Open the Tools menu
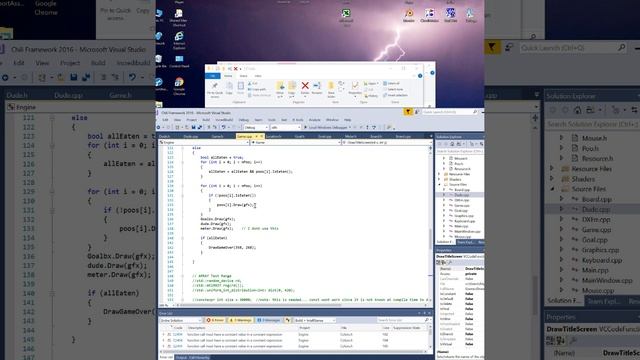Image resolution: width=640 pixels, height=360 pixels. pos(272,120)
